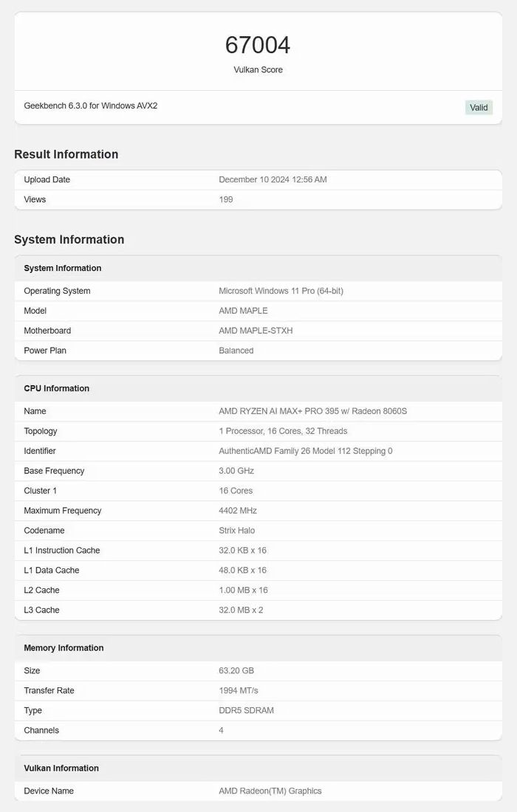Viewport: 517px width, 812px height.
Task: Click the AMD MAPLE model value
Action: (x=243, y=311)
